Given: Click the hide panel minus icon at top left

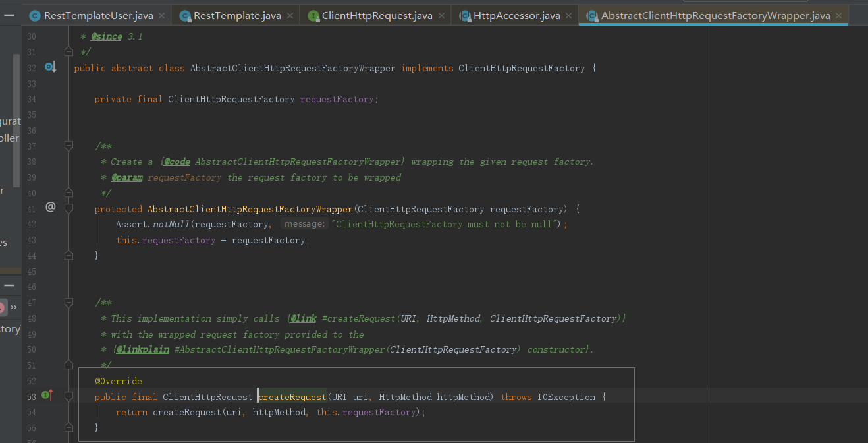Looking at the screenshot, I should (9, 14).
